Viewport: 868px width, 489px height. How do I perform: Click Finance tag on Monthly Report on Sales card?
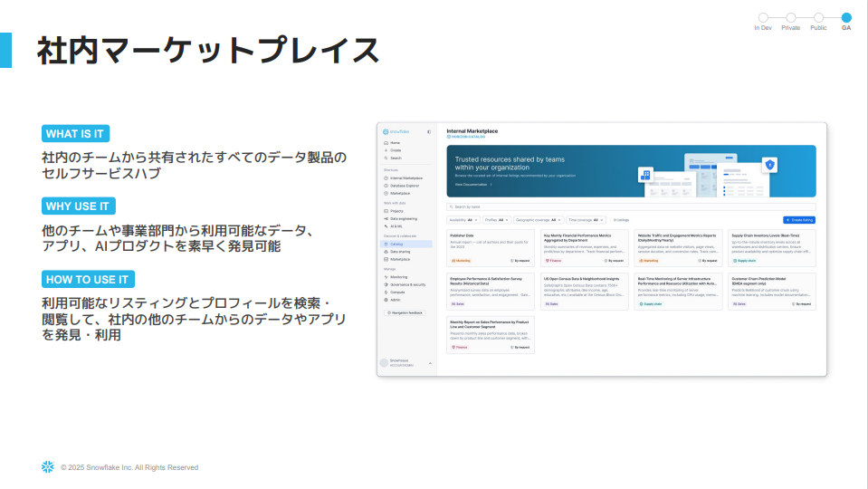[x=460, y=347]
